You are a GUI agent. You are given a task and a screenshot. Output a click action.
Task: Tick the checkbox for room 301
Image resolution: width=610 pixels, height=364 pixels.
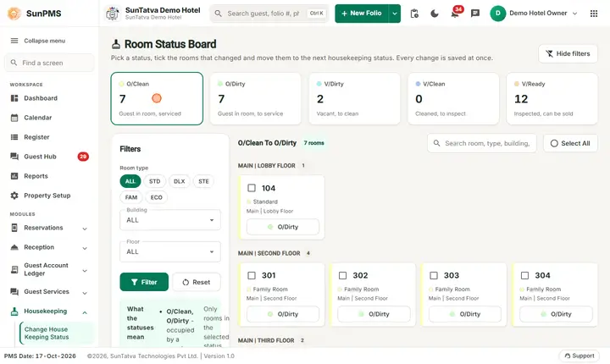252,275
